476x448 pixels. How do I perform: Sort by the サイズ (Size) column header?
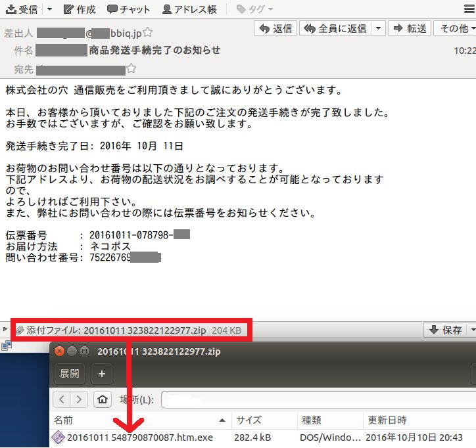265,420
